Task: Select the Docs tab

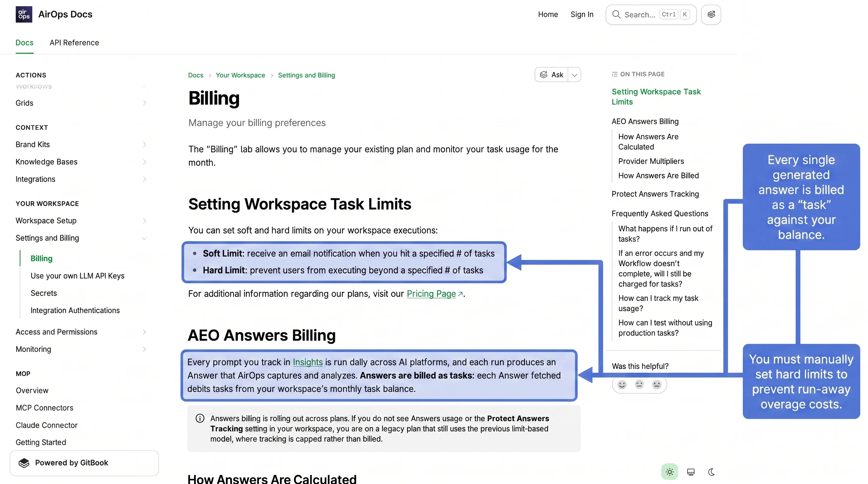Action: pyautogui.click(x=24, y=43)
